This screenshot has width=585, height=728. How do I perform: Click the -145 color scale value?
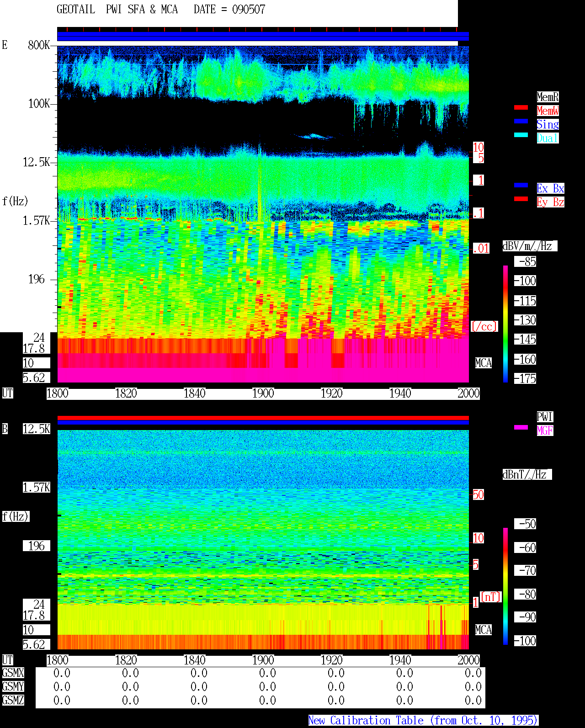coord(525,339)
